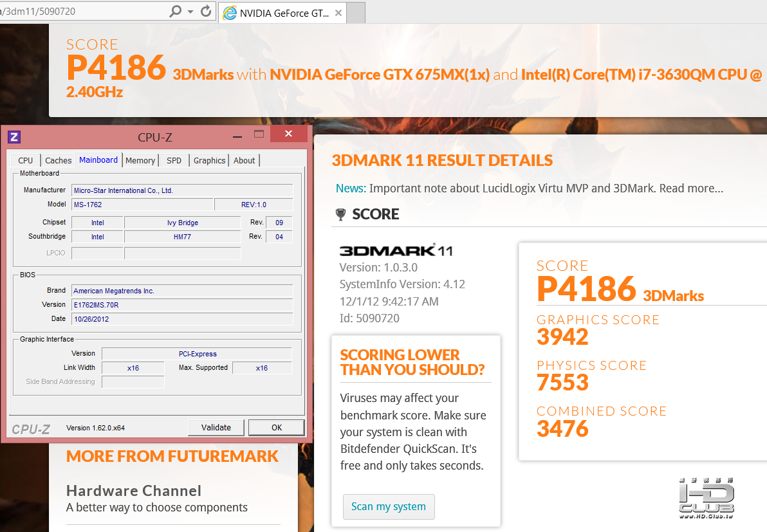The width and height of the screenshot is (767, 532).
Task: Click the Link Width x16 field
Action: [x=133, y=368]
